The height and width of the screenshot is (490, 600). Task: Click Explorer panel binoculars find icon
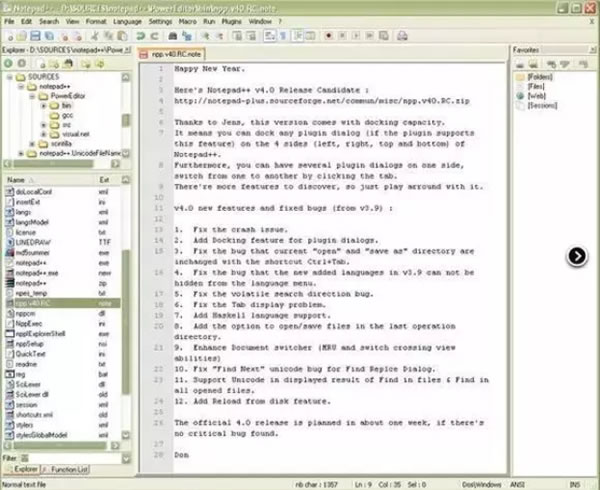[68, 63]
